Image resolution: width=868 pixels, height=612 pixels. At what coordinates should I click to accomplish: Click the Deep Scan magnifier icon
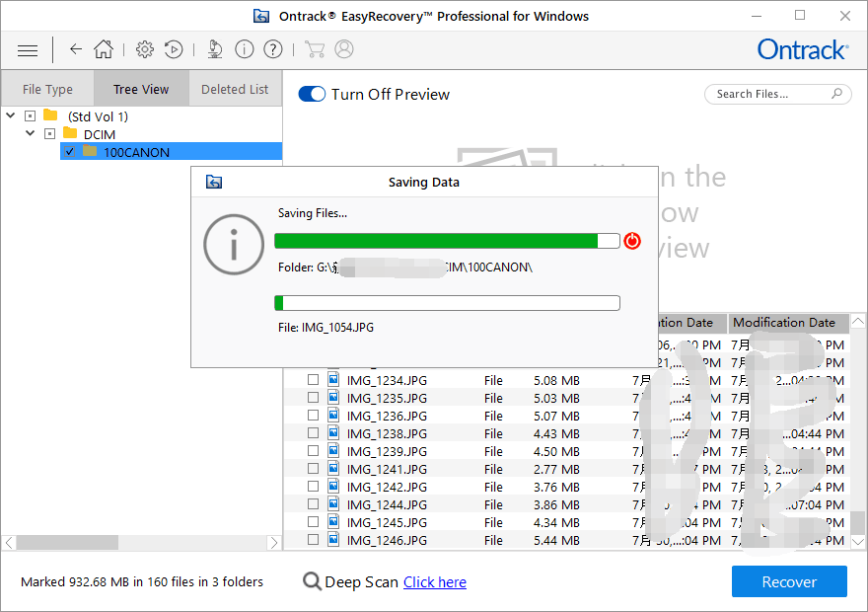(x=312, y=581)
